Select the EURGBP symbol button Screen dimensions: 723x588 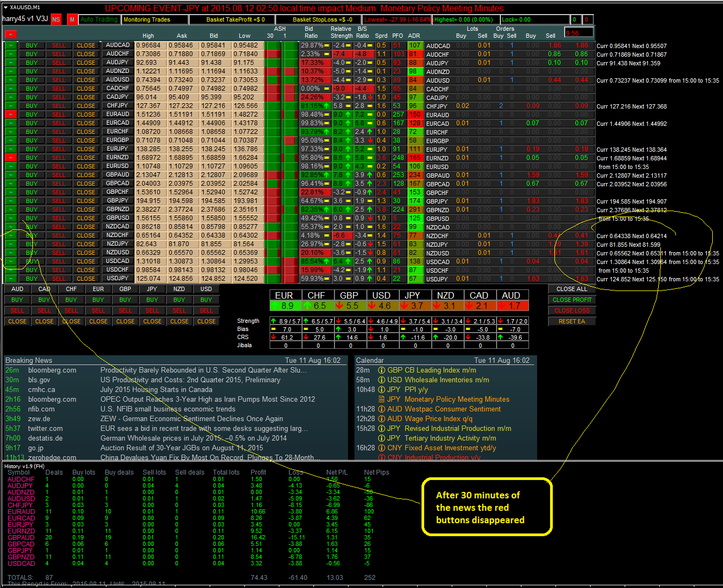[118, 140]
